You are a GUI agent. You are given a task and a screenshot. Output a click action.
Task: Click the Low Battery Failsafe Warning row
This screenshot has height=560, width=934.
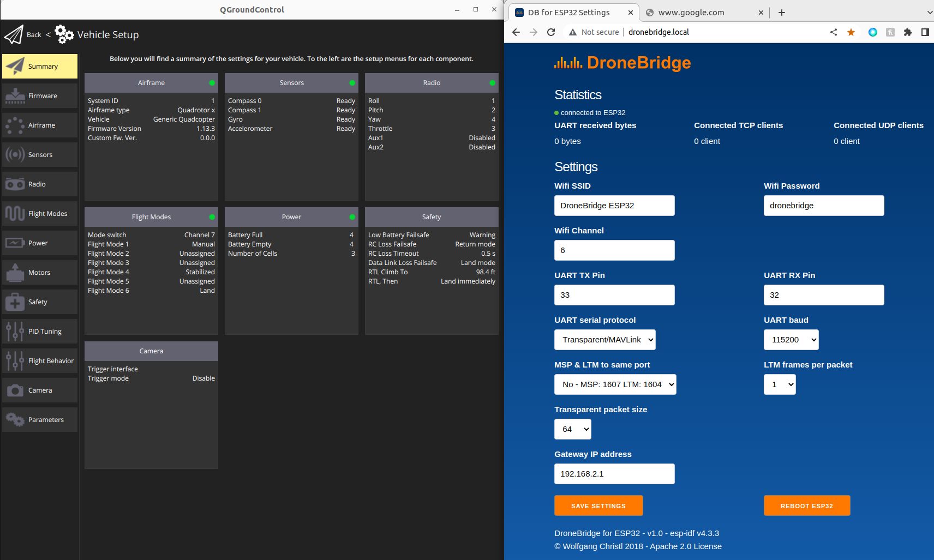click(432, 235)
